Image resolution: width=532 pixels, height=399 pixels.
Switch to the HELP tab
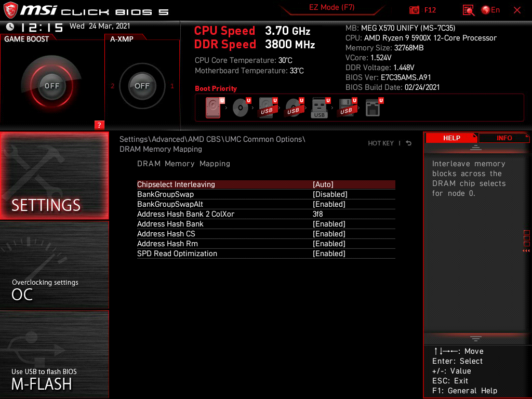[451, 138]
